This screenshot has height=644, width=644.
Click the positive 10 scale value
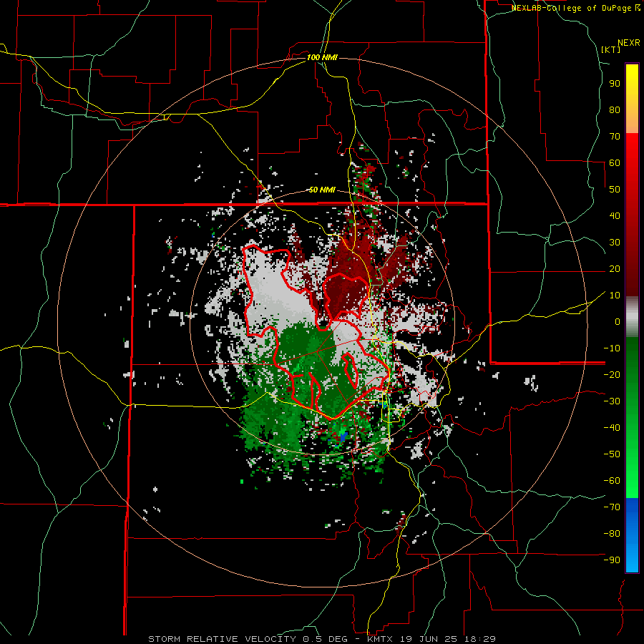[615, 296]
